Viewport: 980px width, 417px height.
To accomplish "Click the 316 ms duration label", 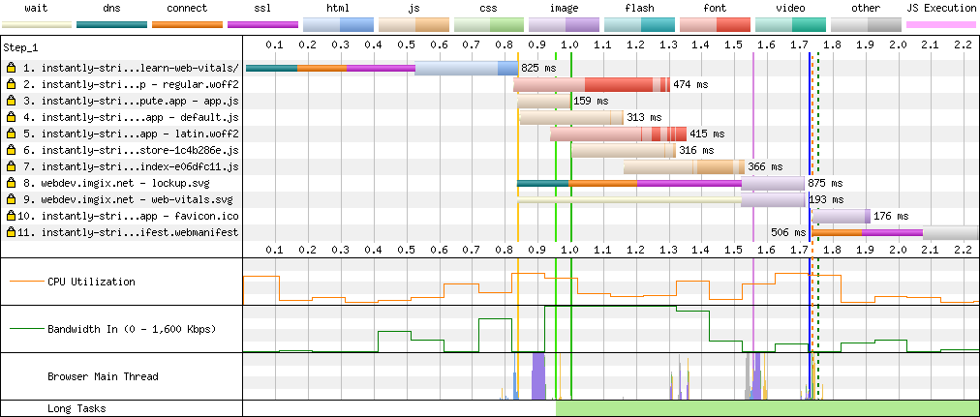I will coord(696,150).
